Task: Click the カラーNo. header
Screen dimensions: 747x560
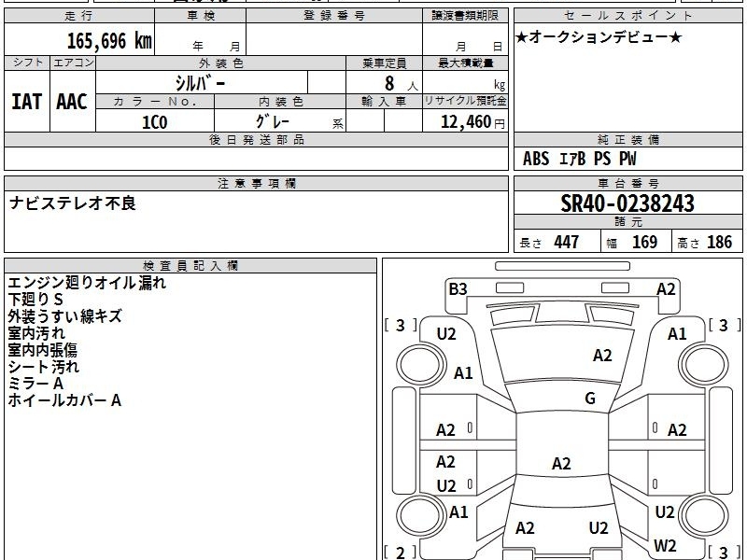Action: [x=155, y=102]
